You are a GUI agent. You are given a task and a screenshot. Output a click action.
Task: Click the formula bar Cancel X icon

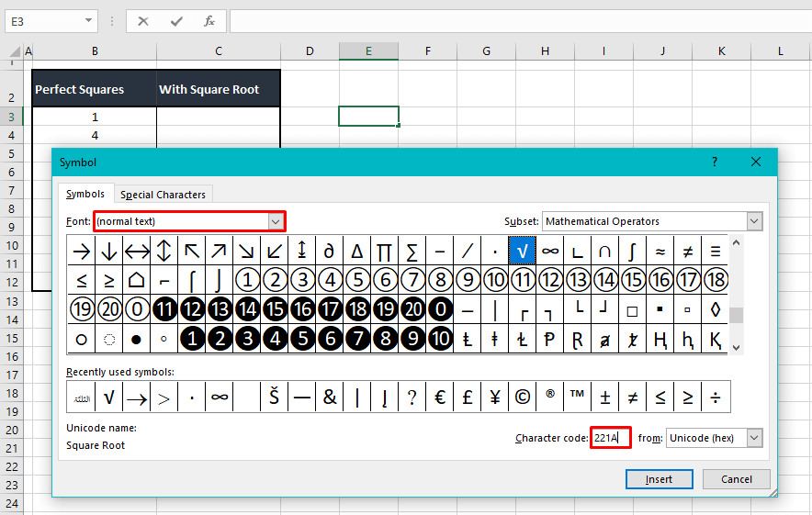coord(143,20)
